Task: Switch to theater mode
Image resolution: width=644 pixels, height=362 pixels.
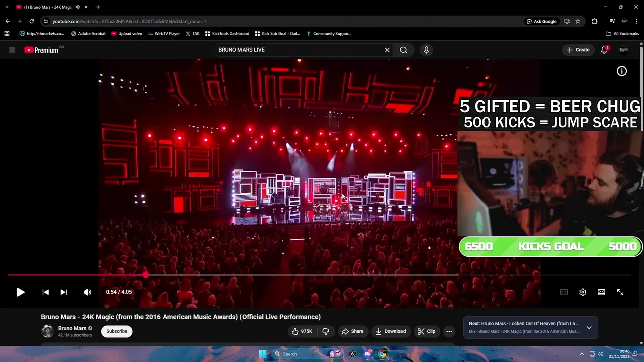Action: tap(601, 292)
